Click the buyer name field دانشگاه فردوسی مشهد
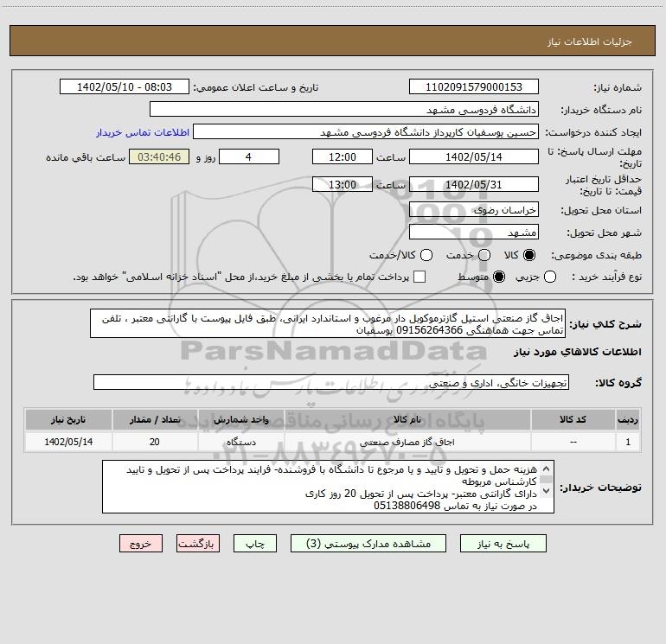The image size is (666, 644). 344,110
